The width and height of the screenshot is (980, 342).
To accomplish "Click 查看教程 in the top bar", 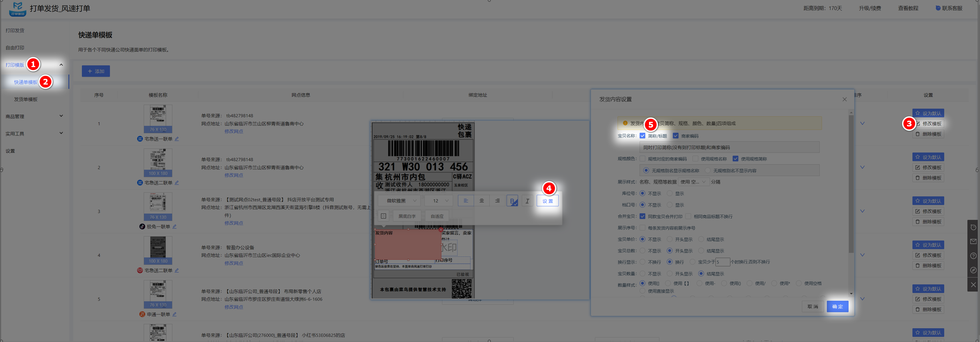I will tap(908, 8).
